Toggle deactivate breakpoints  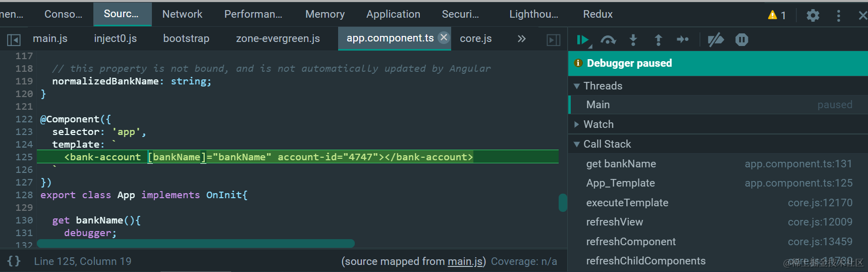click(x=716, y=40)
